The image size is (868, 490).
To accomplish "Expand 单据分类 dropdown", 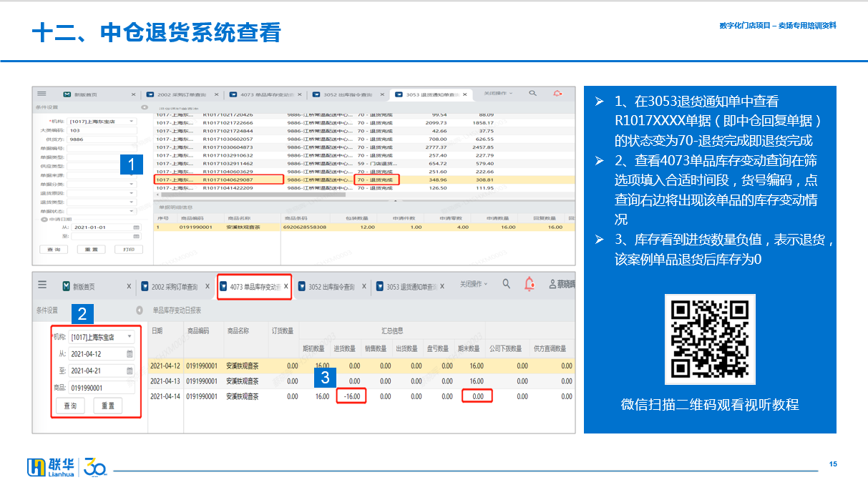I will (132, 184).
